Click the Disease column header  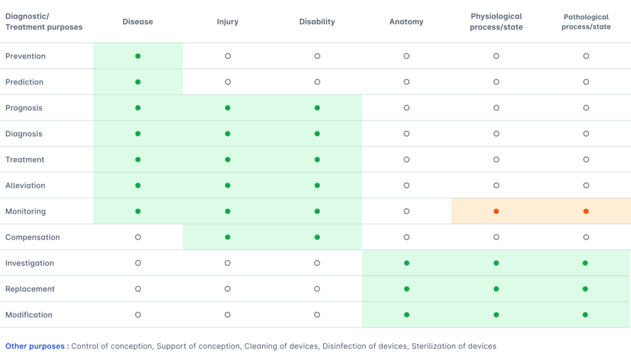pyautogui.click(x=137, y=22)
